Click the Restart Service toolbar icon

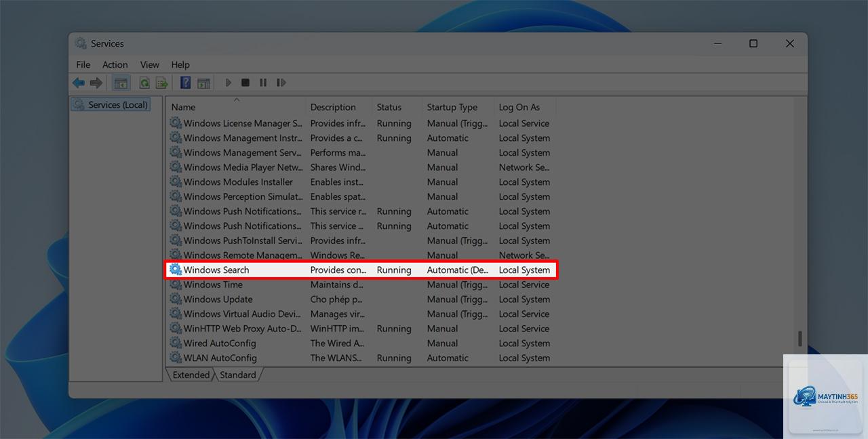pos(281,83)
